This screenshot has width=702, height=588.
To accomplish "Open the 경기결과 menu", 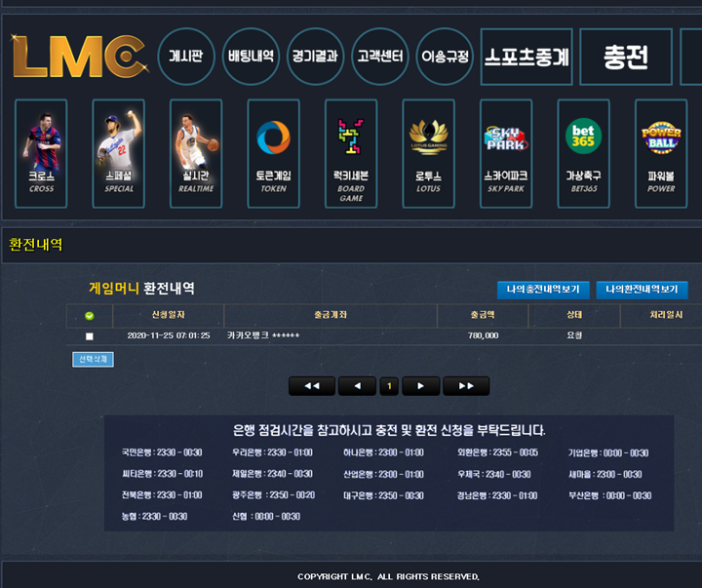I will 315,57.
